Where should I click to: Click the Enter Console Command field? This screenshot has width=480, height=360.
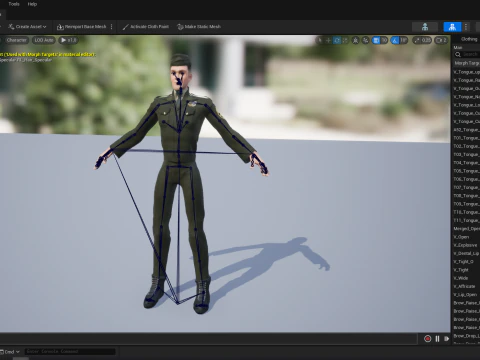point(70,351)
